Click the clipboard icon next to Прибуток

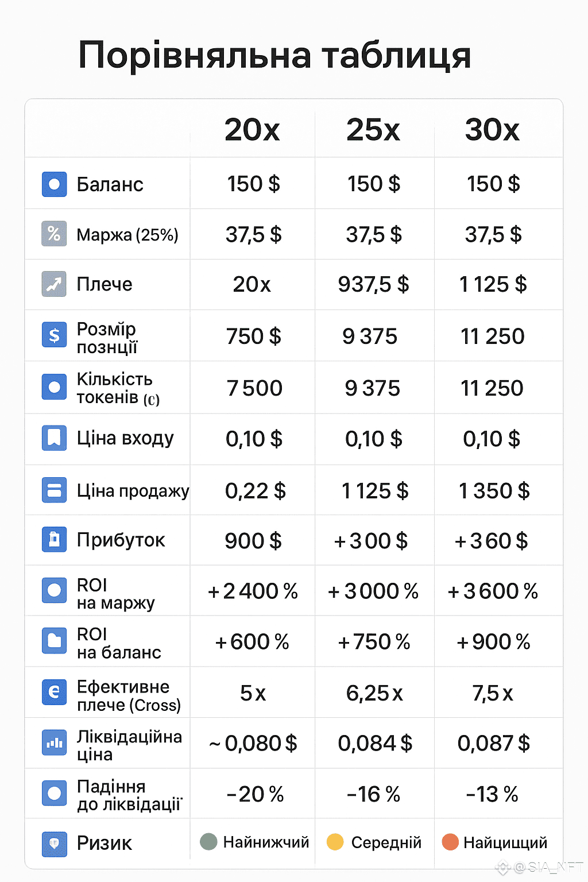(x=54, y=540)
